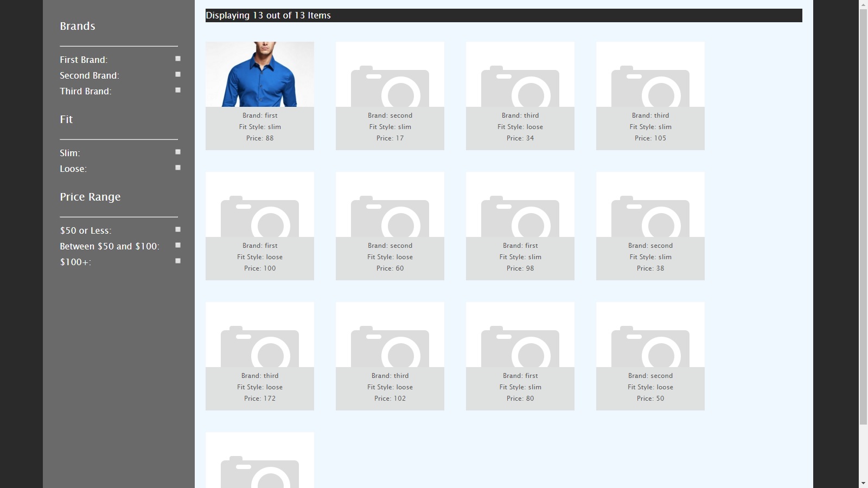Click the 'Between $50 and $100' label

click(x=110, y=246)
